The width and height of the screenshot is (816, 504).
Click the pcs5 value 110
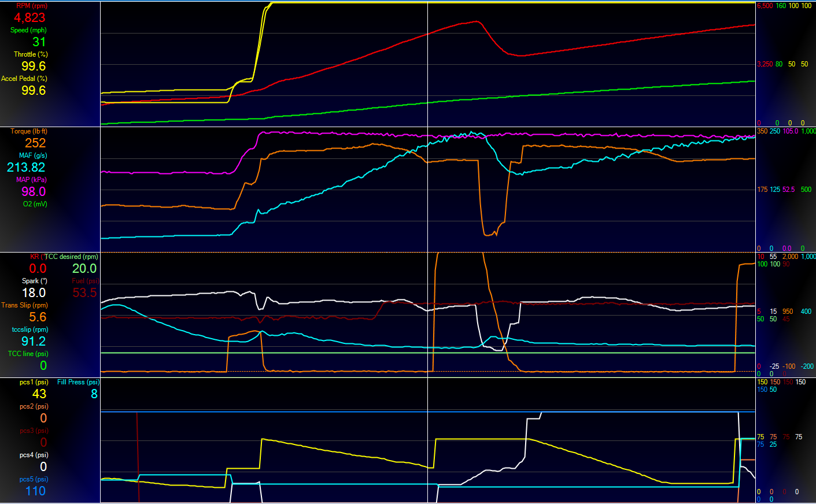tap(35, 491)
